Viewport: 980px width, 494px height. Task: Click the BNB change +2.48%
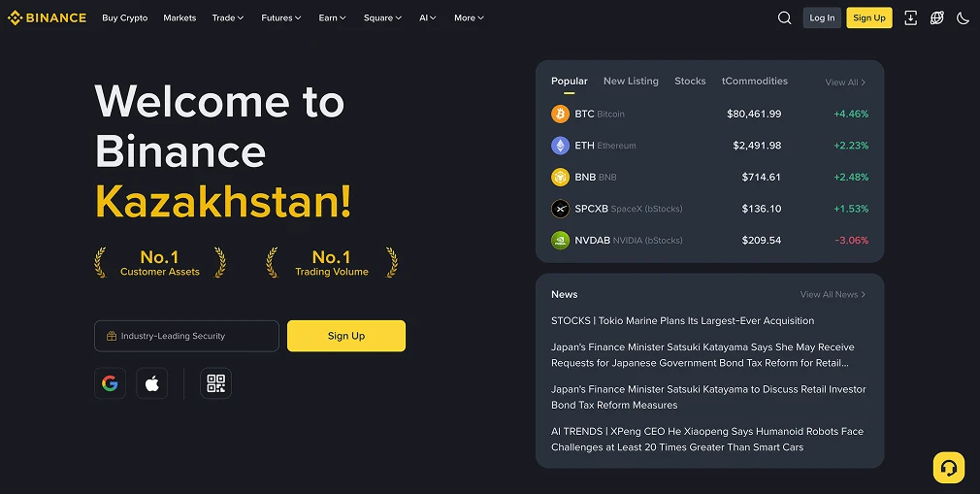pos(851,177)
